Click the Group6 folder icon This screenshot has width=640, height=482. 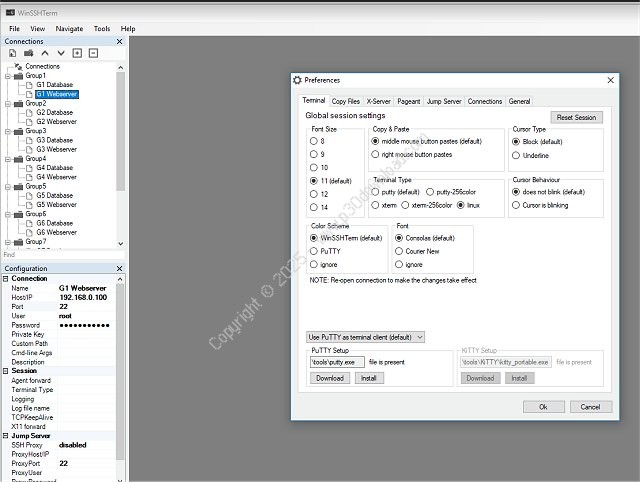click(x=18, y=214)
